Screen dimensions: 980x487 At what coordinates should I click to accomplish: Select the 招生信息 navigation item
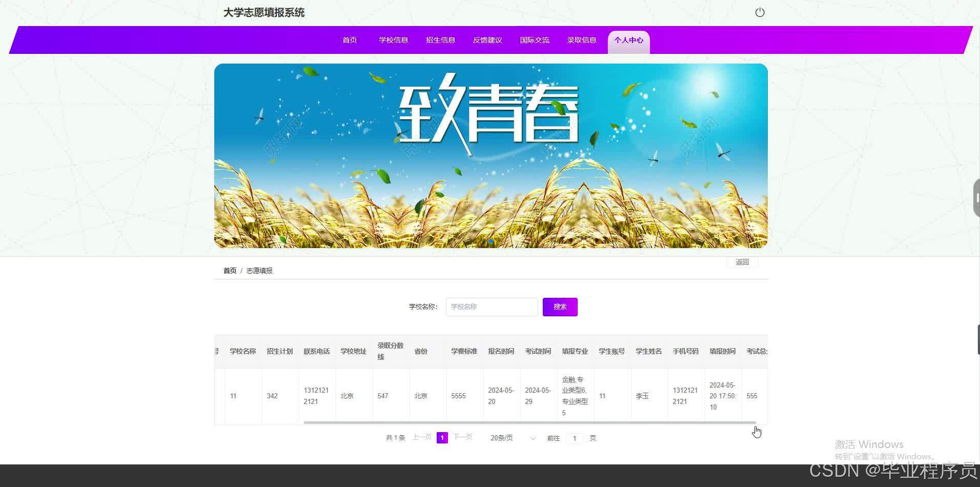click(x=440, y=40)
